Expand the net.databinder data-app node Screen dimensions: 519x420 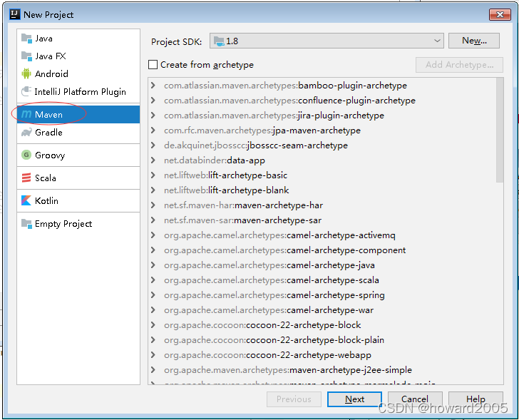tap(153, 160)
